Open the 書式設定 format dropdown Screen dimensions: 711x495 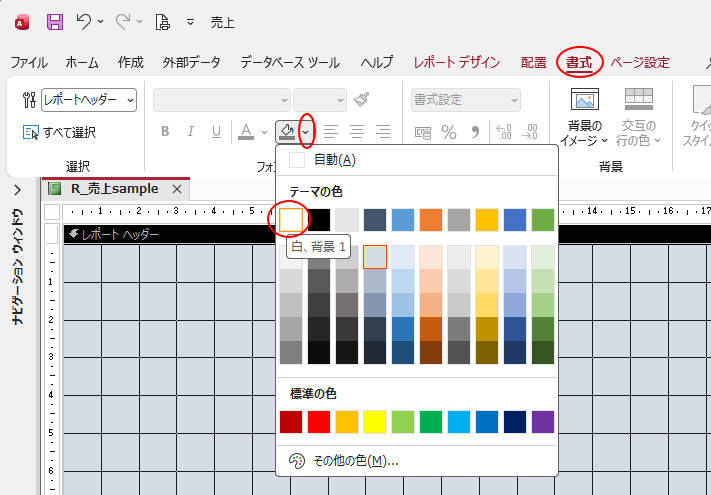coord(466,100)
